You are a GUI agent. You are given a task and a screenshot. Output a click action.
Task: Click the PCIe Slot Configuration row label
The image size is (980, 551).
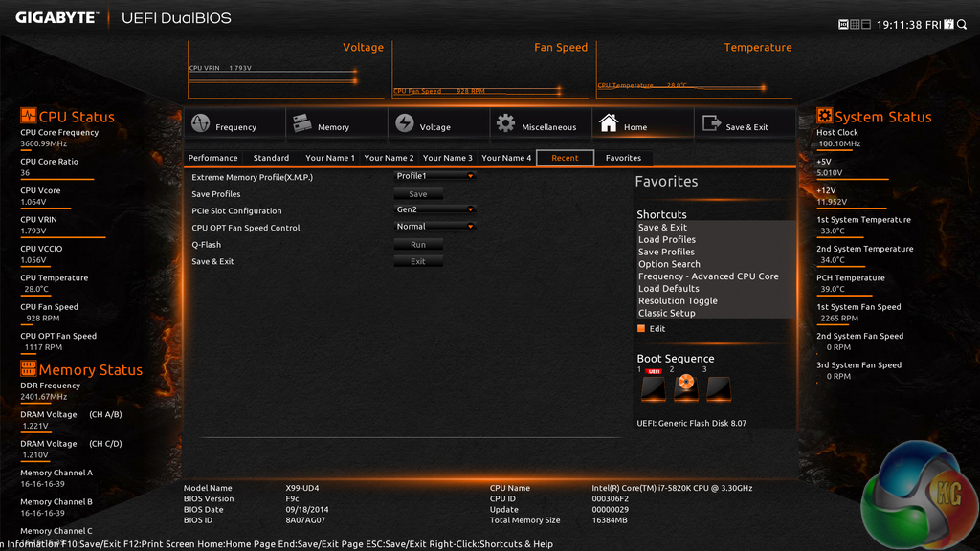pos(236,211)
